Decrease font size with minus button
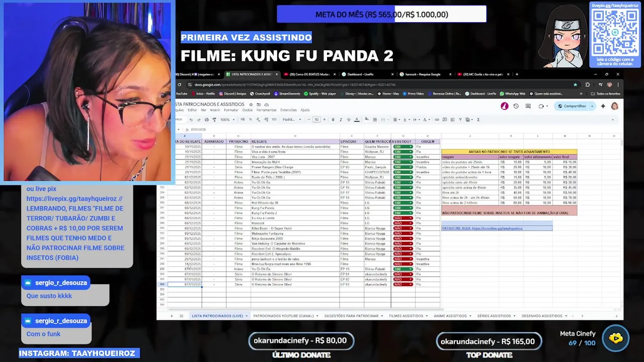 [x=308, y=120]
